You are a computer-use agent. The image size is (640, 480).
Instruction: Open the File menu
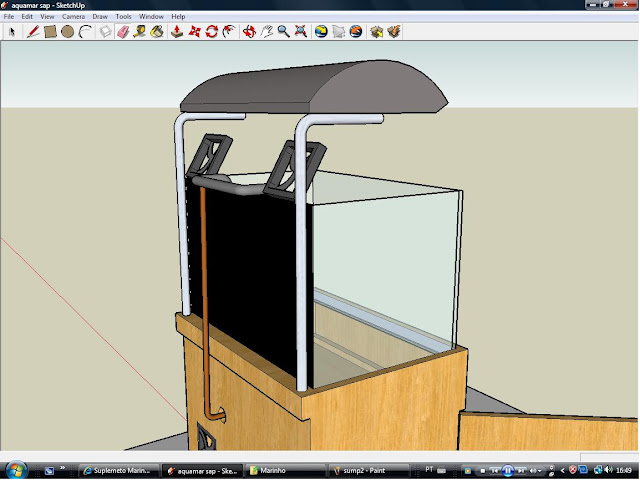pyautogui.click(x=9, y=17)
